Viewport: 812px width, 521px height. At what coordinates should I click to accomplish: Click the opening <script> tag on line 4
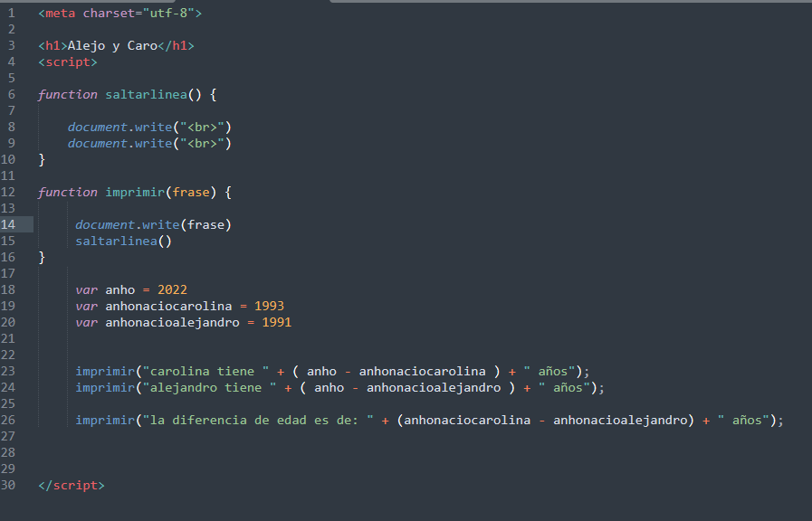point(67,62)
